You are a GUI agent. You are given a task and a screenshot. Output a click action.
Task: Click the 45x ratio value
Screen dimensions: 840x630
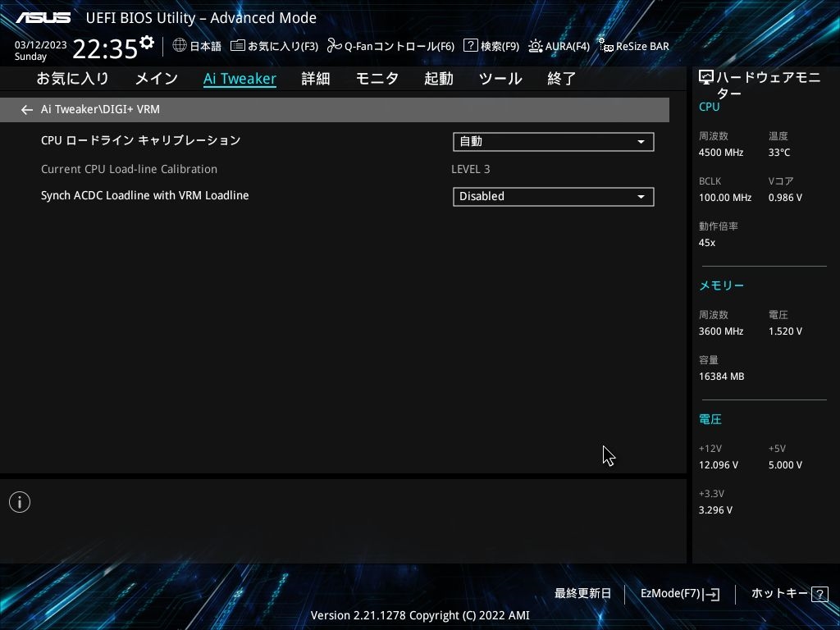(x=707, y=243)
